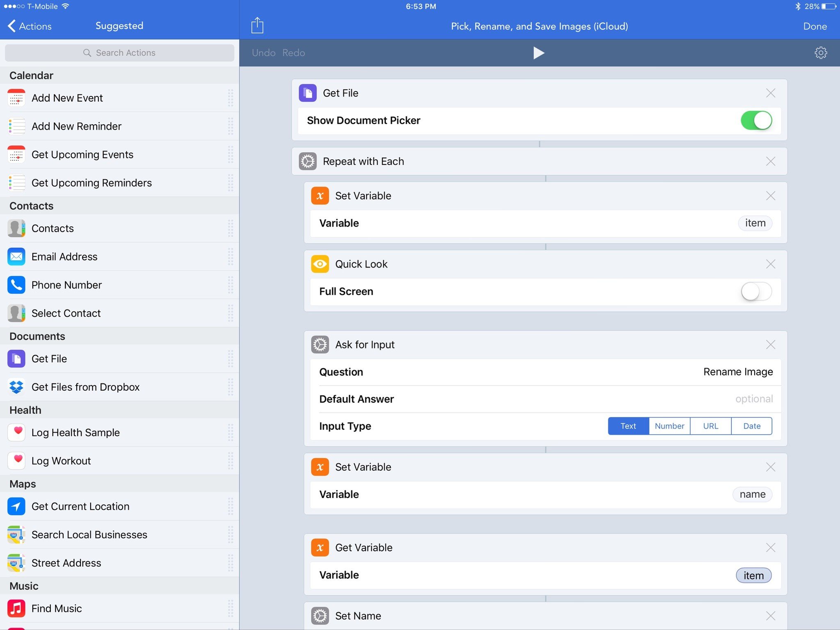Image resolution: width=840 pixels, height=630 pixels.
Task: Tap the name variable token
Action: (752, 495)
